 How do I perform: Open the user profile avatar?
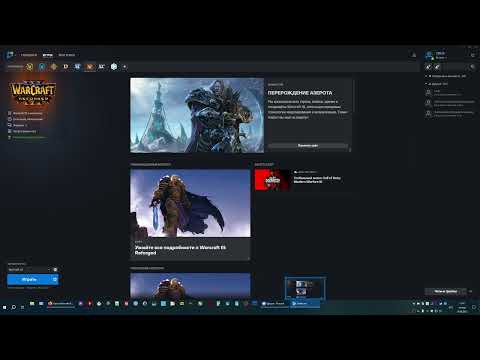pyautogui.click(x=429, y=55)
